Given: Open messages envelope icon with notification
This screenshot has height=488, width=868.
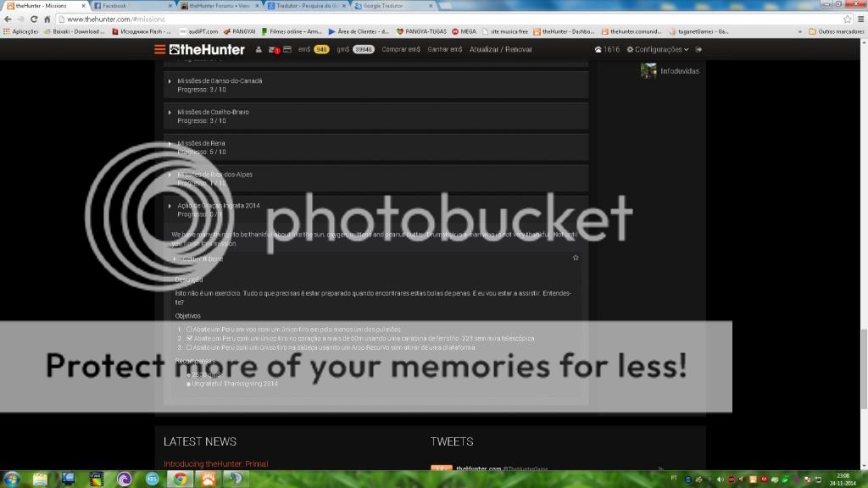Looking at the screenshot, I should point(274,49).
